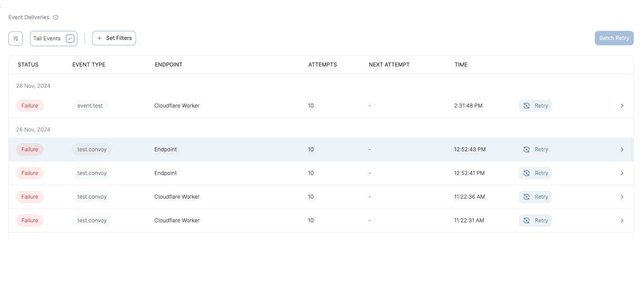Toggle the Tail Events checkbox
644x294 pixels.
70,39
